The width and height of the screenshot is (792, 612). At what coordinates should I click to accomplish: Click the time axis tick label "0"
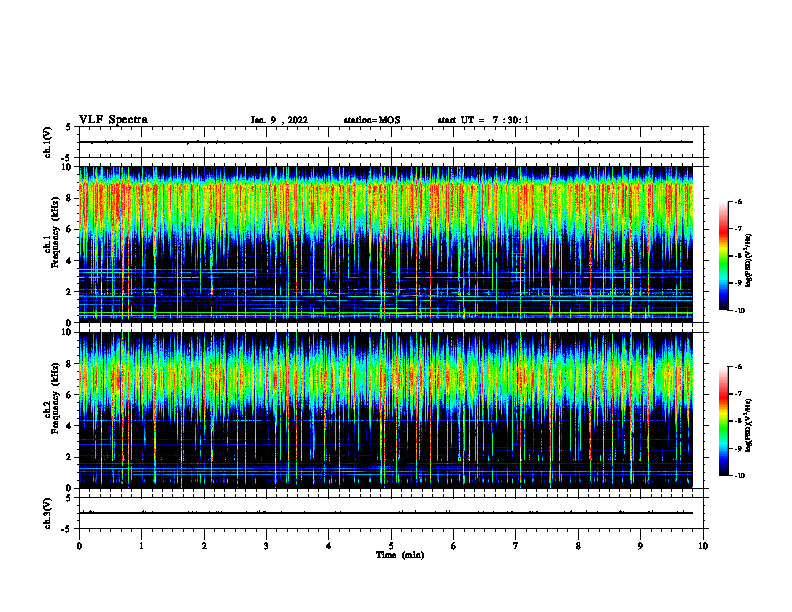pos(79,546)
